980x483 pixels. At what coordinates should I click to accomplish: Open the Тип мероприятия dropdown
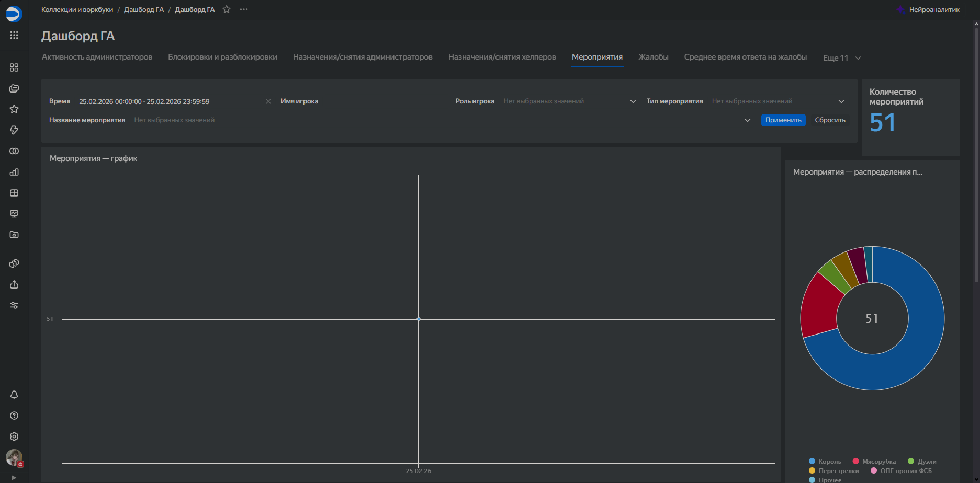[841, 101]
